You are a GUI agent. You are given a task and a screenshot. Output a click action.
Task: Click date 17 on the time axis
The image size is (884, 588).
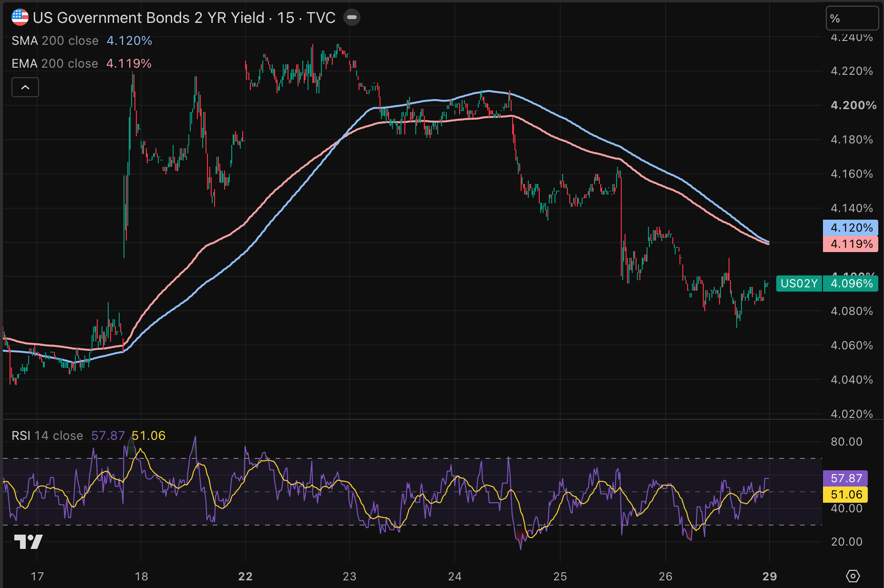coord(37,577)
